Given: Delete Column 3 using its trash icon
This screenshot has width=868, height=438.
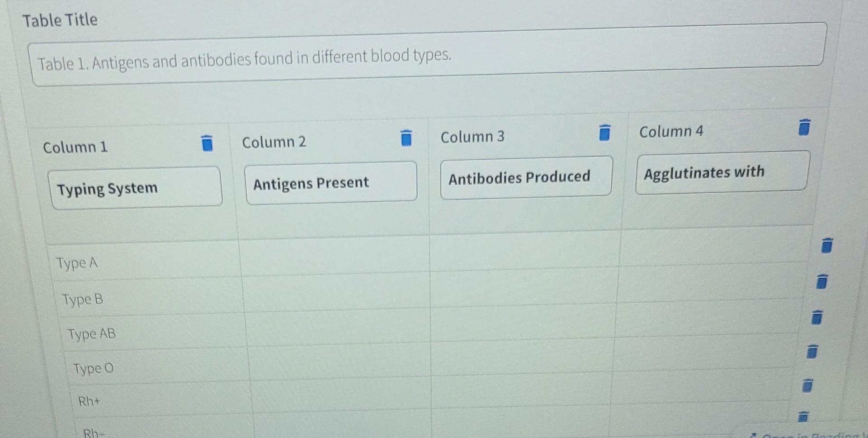Looking at the screenshot, I should 604,132.
